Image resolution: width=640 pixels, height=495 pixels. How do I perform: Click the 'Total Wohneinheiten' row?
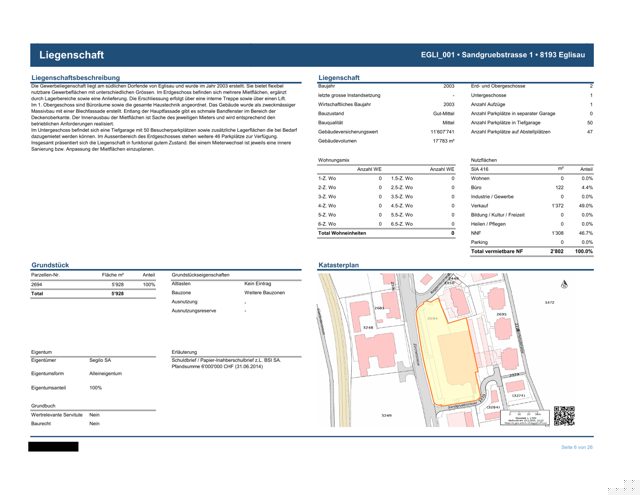[386, 233]
